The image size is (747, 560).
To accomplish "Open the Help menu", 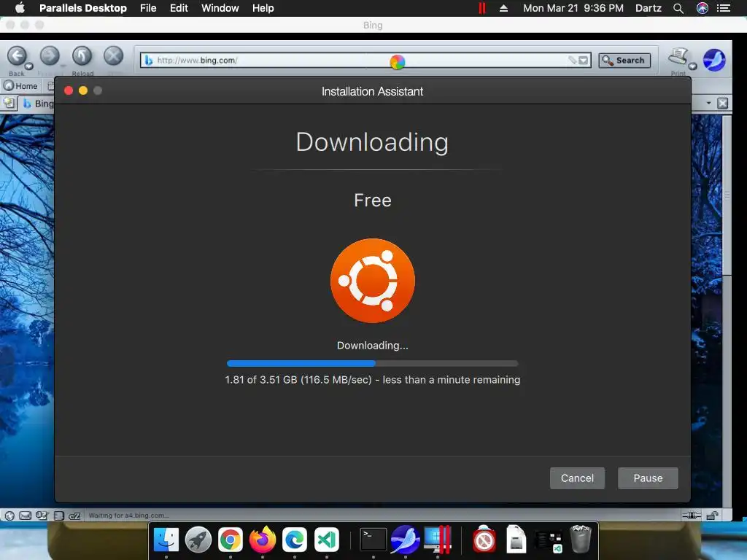I will [263, 8].
